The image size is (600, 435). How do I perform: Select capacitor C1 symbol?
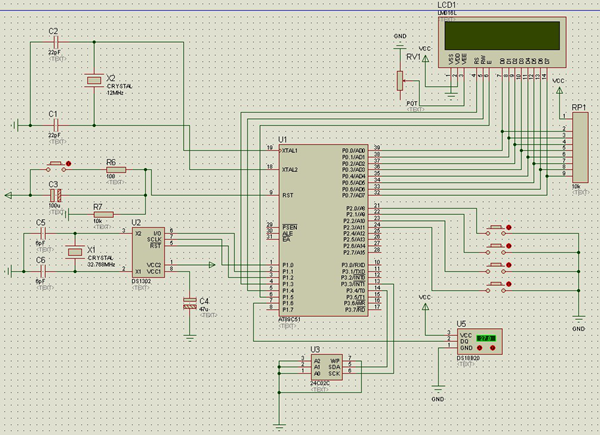pyautogui.click(x=56, y=125)
